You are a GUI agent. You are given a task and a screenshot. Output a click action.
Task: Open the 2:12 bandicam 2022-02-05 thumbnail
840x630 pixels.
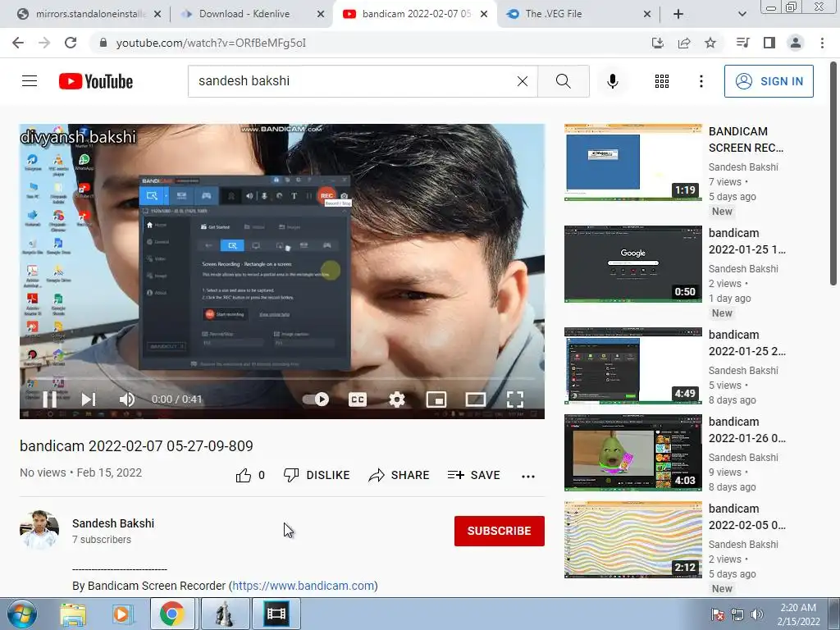tap(632, 540)
